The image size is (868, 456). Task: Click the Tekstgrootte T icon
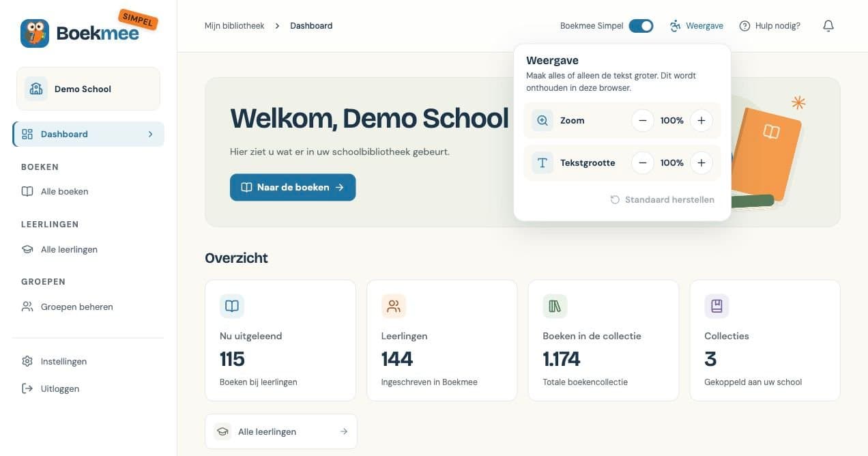[542, 162]
